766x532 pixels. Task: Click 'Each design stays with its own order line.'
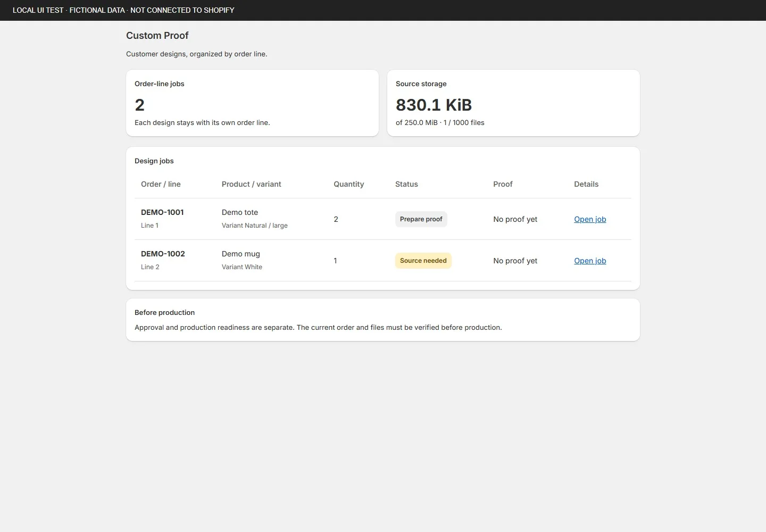202,122
